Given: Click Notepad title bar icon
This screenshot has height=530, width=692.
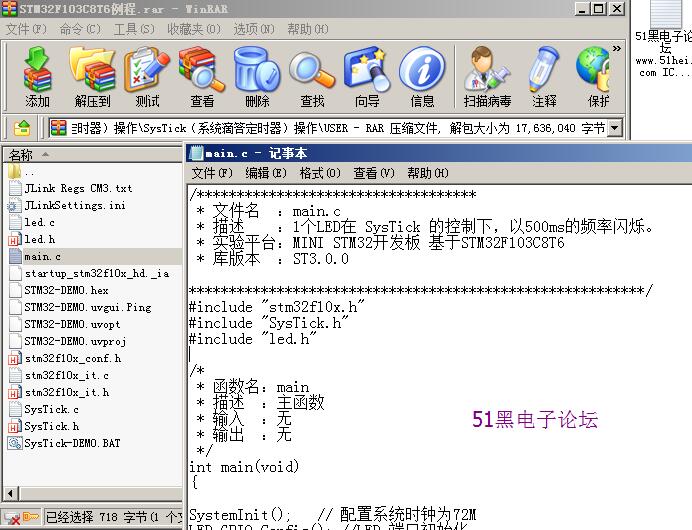Looking at the screenshot, I should pos(196,153).
